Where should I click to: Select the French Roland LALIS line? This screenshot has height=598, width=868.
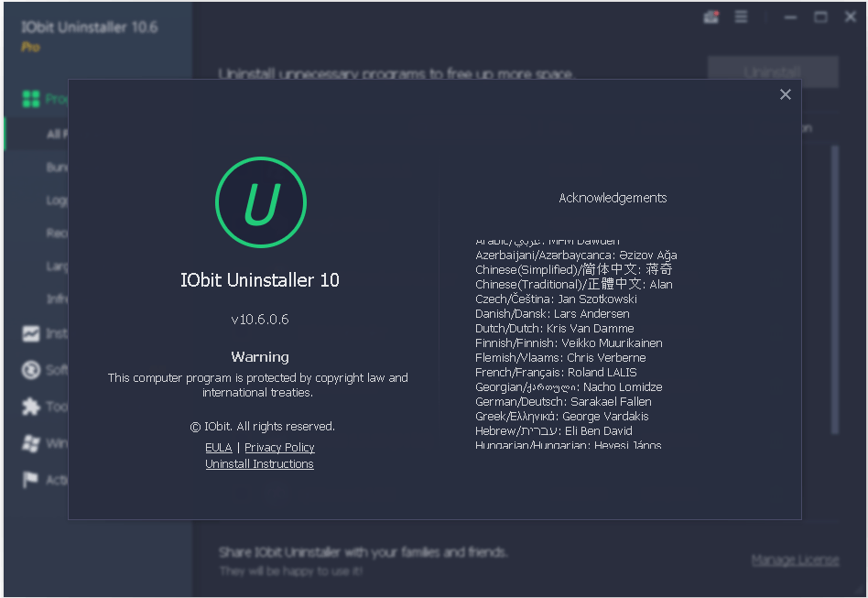click(x=556, y=373)
